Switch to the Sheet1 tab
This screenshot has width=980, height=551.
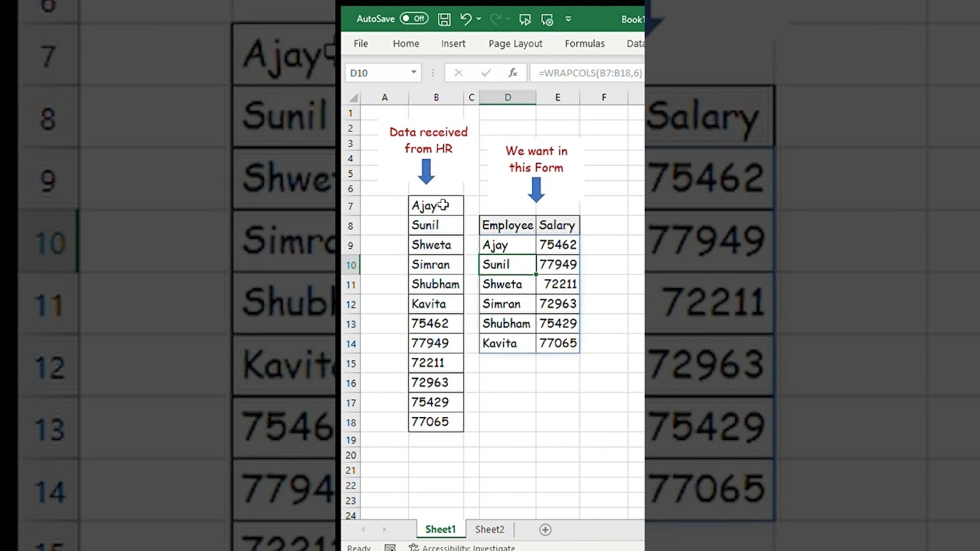(x=440, y=530)
